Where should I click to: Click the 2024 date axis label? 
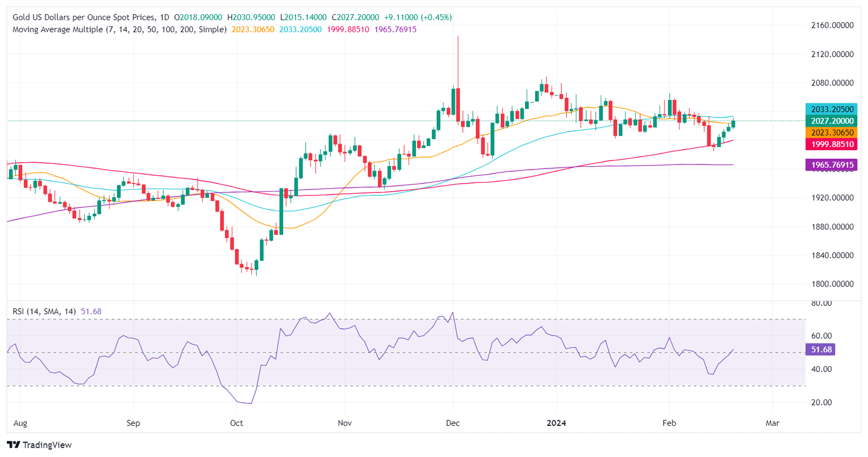(x=556, y=423)
